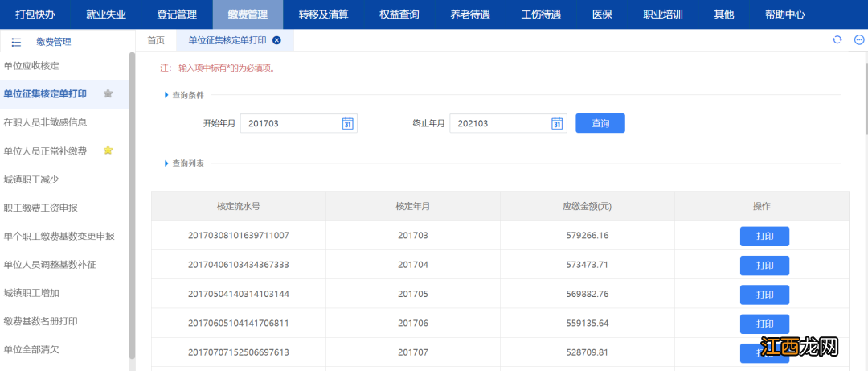
Task: Open 职工缴费工资申报 from sidebar
Action: click(x=40, y=208)
